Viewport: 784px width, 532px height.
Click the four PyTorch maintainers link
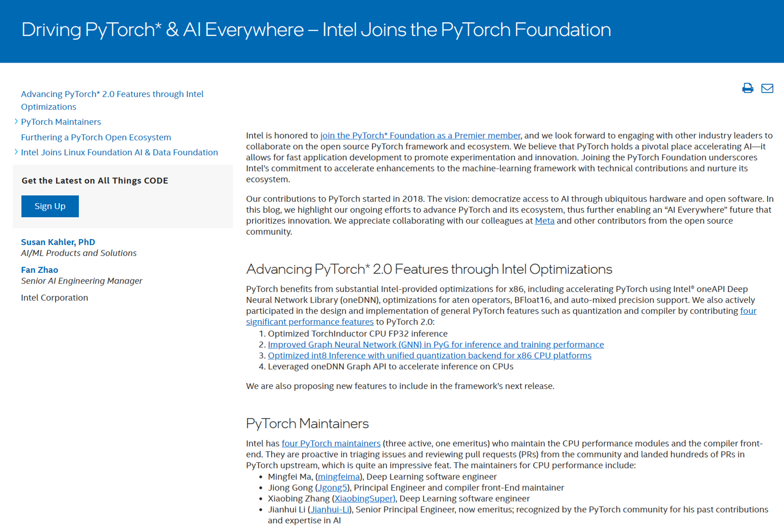[330, 443]
